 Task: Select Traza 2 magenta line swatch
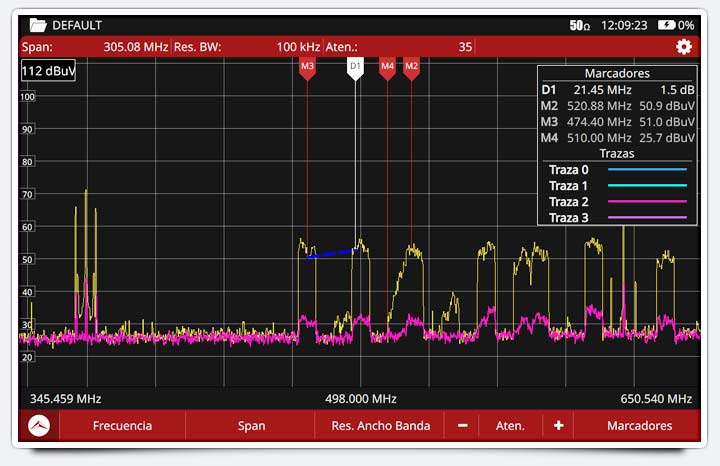tap(647, 201)
